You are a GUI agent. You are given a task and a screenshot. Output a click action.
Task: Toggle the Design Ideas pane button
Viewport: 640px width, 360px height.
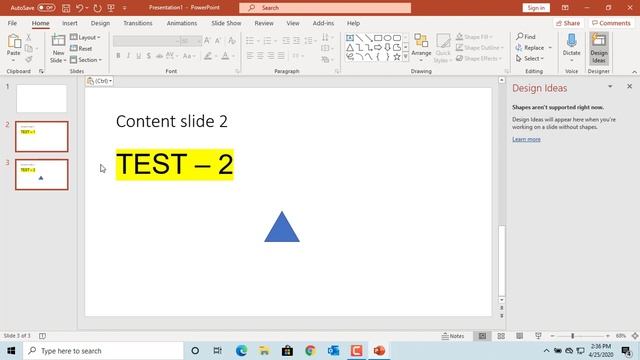click(x=599, y=48)
